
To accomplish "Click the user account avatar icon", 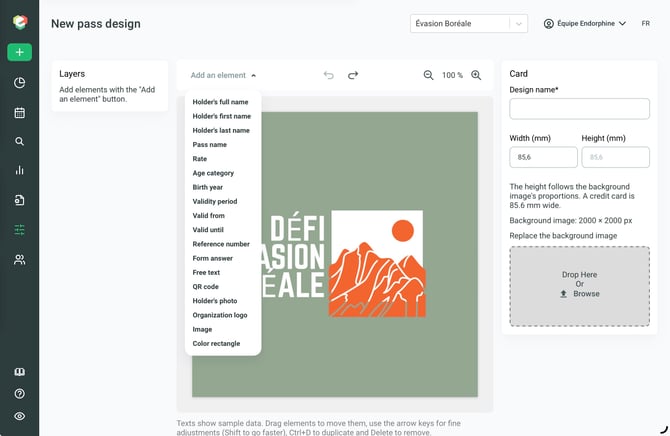I will pyautogui.click(x=549, y=24).
